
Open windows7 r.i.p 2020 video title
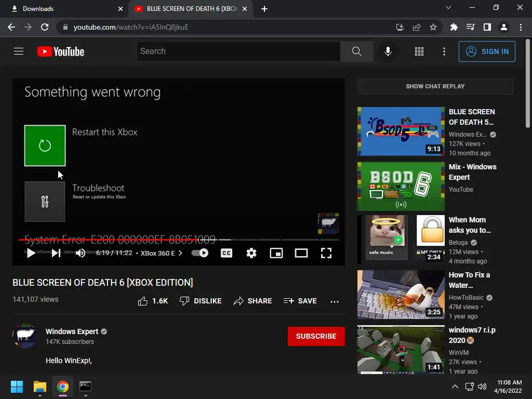coord(472,335)
